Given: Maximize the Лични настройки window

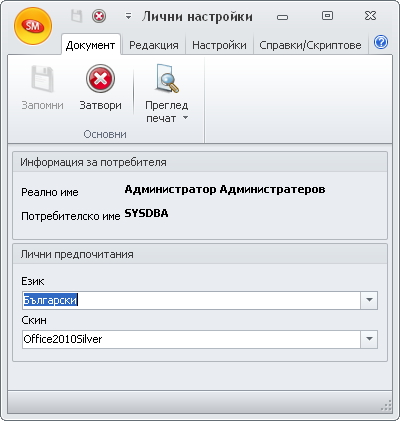Looking at the screenshot, I should 327,16.
